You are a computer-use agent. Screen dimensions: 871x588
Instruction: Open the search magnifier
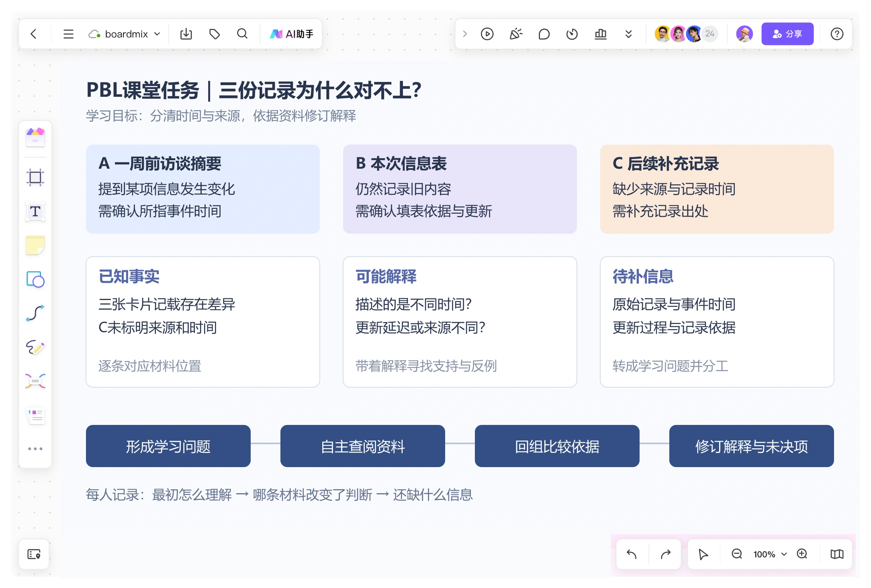click(242, 34)
